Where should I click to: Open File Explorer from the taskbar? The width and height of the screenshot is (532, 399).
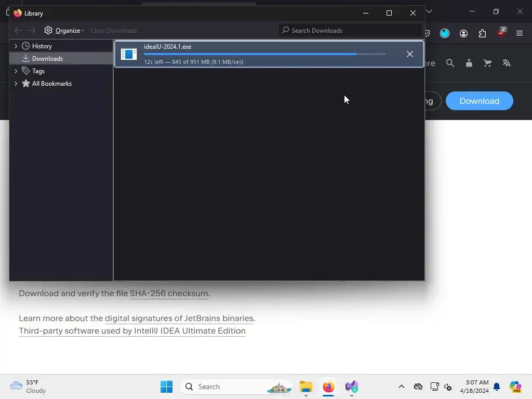[x=305, y=387]
